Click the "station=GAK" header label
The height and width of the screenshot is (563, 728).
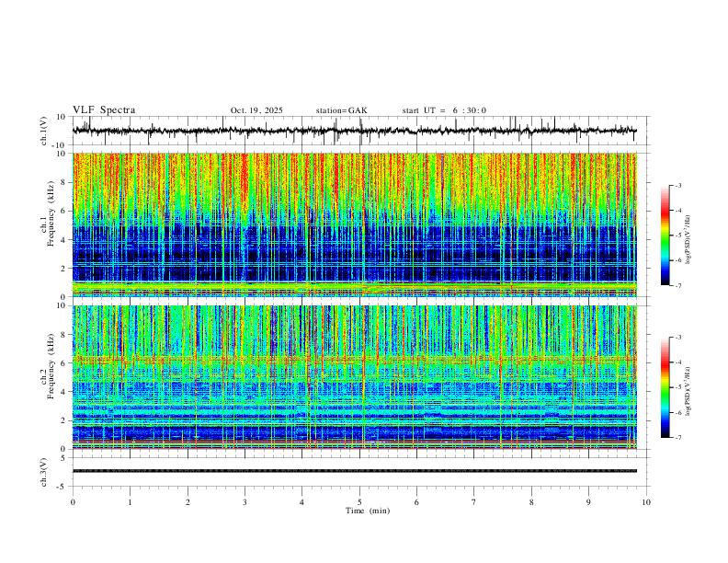pyautogui.click(x=341, y=110)
